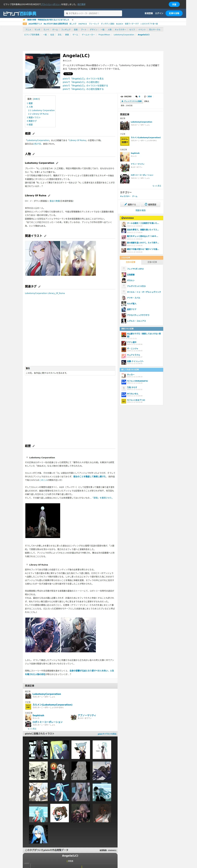Open the dark figure illustration in 経歴
Image resolution: width=197 pixels, height=868 pixels.
click(x=43, y=521)
